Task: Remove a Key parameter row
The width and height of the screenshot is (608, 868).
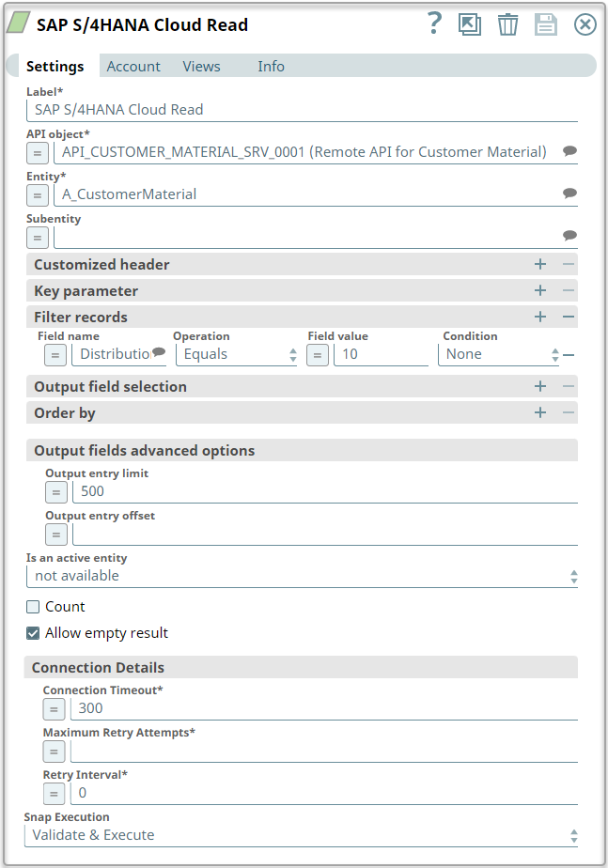Action: tap(569, 290)
